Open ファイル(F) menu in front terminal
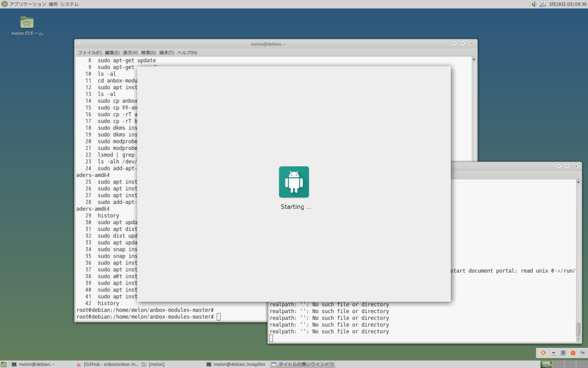Viewport: 588px width, 368px height. pos(90,53)
